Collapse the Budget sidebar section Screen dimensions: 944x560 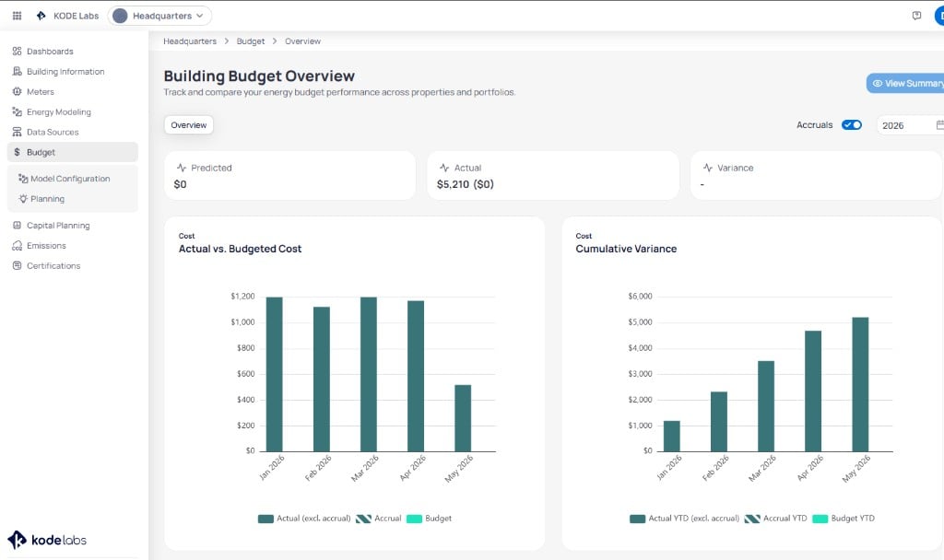tap(73, 152)
